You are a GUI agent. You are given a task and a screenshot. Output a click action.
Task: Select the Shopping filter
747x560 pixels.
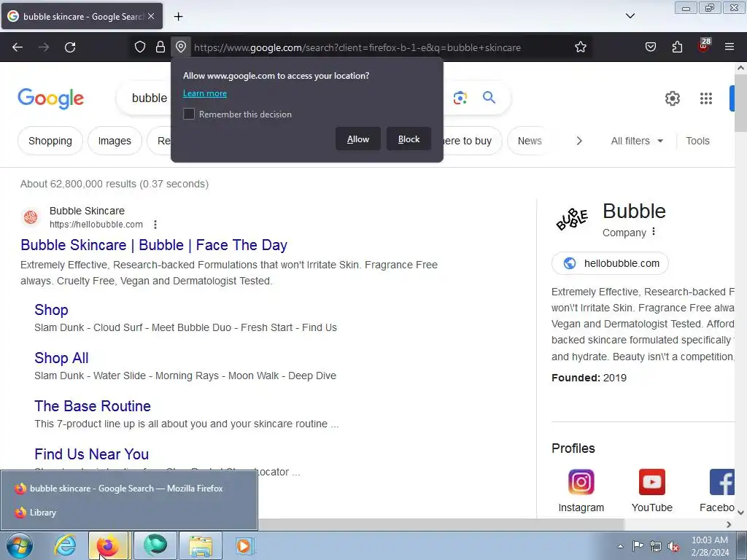click(x=50, y=141)
